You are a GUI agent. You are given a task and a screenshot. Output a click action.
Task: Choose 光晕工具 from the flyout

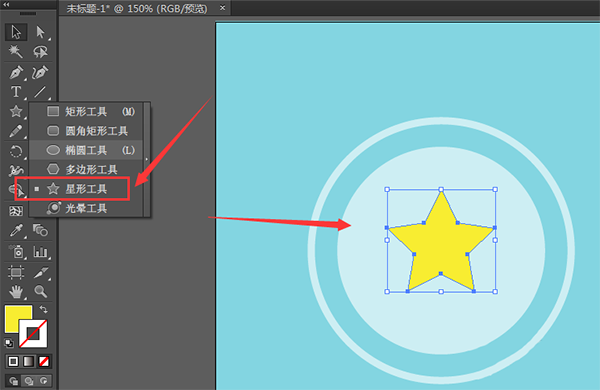(x=86, y=208)
